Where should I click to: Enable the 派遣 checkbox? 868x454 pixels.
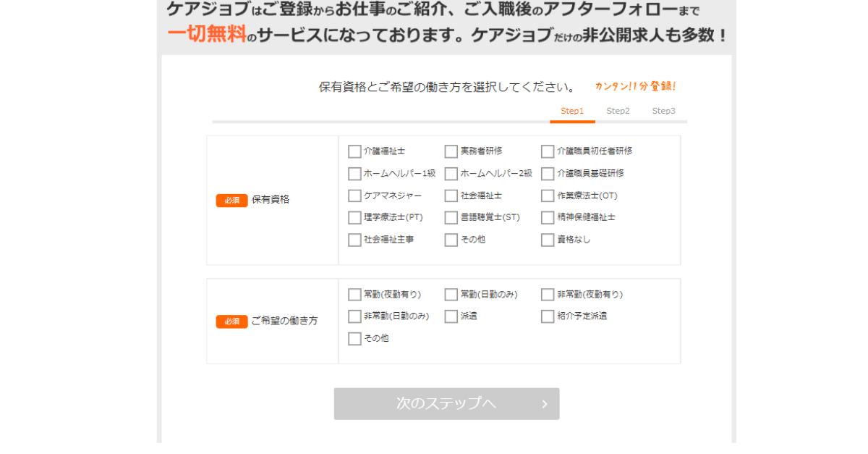451,316
